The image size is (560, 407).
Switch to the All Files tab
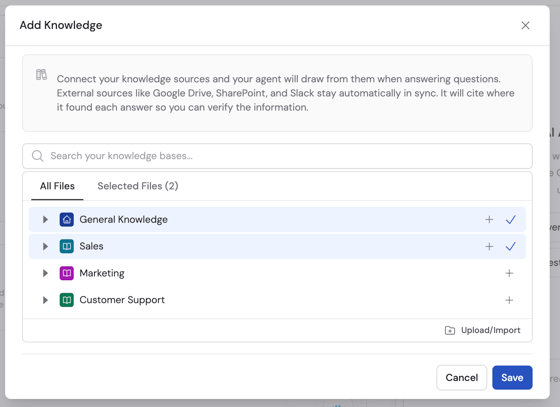(x=57, y=186)
